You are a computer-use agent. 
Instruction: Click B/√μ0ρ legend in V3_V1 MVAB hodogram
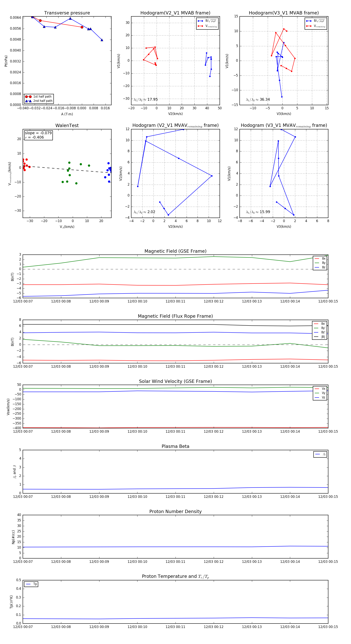(x=316, y=21)
